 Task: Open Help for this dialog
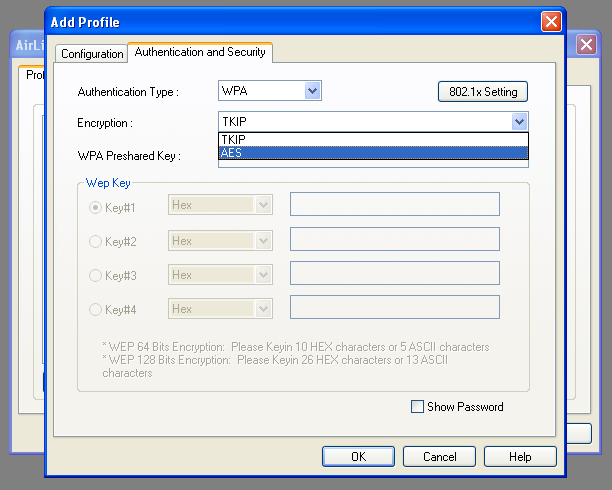click(x=520, y=456)
